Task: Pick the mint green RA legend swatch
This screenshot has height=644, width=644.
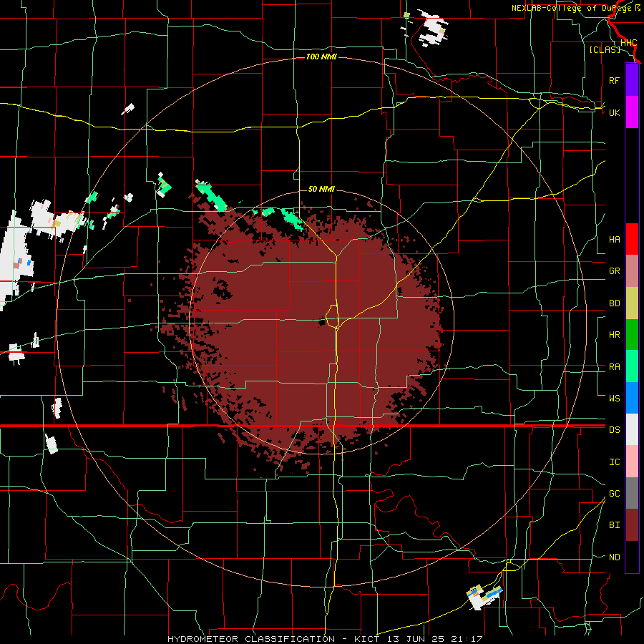Action: [632, 366]
